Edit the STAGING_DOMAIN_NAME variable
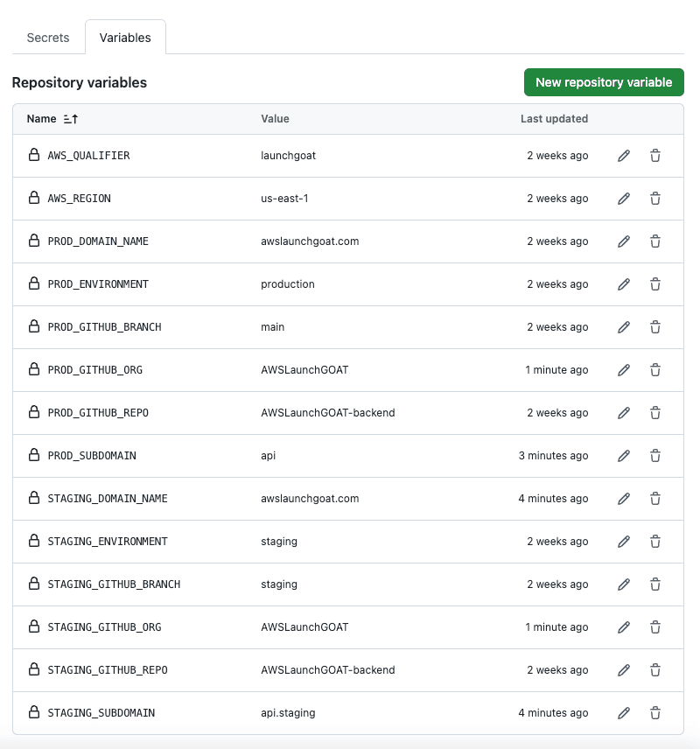The width and height of the screenshot is (700, 749). (624, 499)
